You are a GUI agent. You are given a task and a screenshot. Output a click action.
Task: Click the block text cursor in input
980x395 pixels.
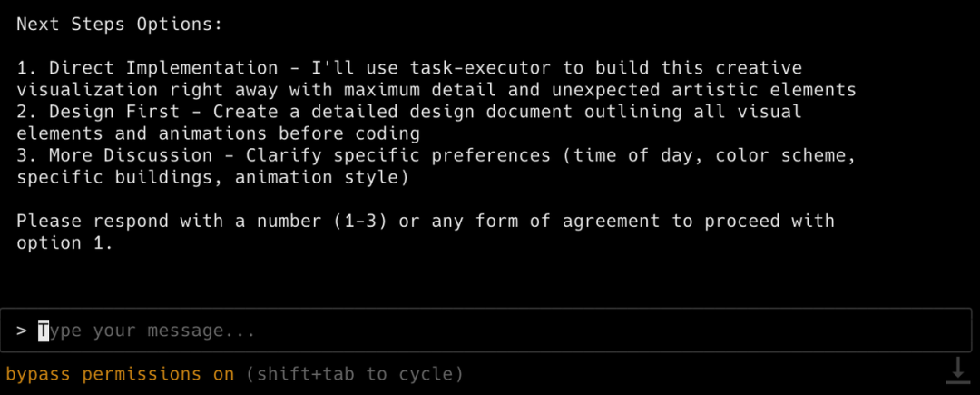click(x=44, y=331)
